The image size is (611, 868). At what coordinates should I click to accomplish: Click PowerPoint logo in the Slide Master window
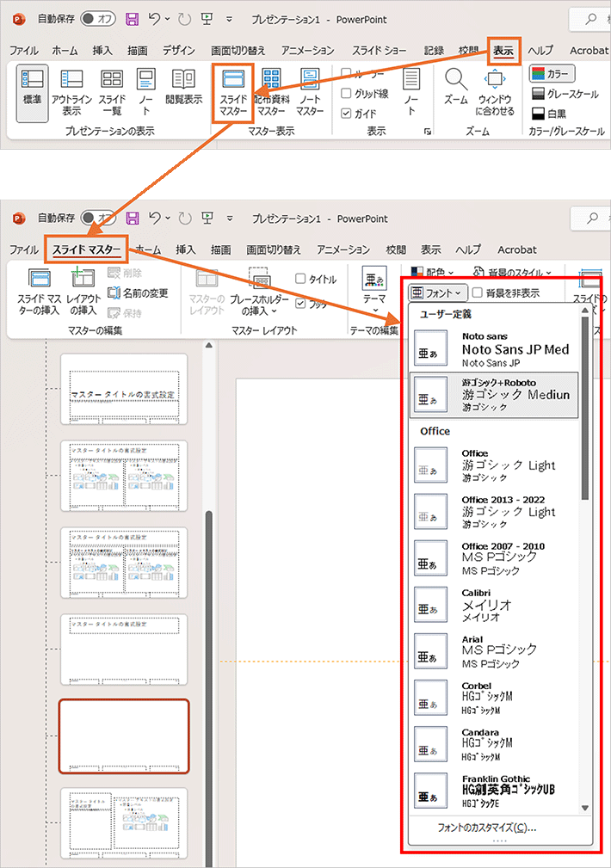(19, 219)
